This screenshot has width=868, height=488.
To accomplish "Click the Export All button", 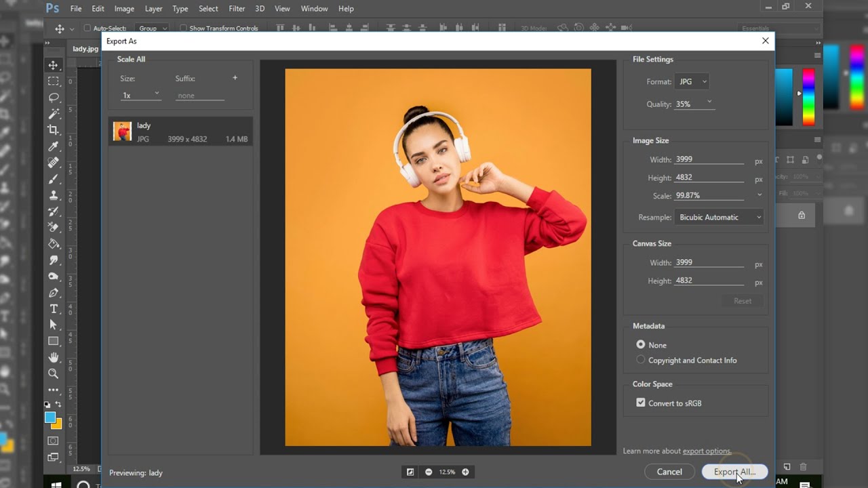I will 734,472.
